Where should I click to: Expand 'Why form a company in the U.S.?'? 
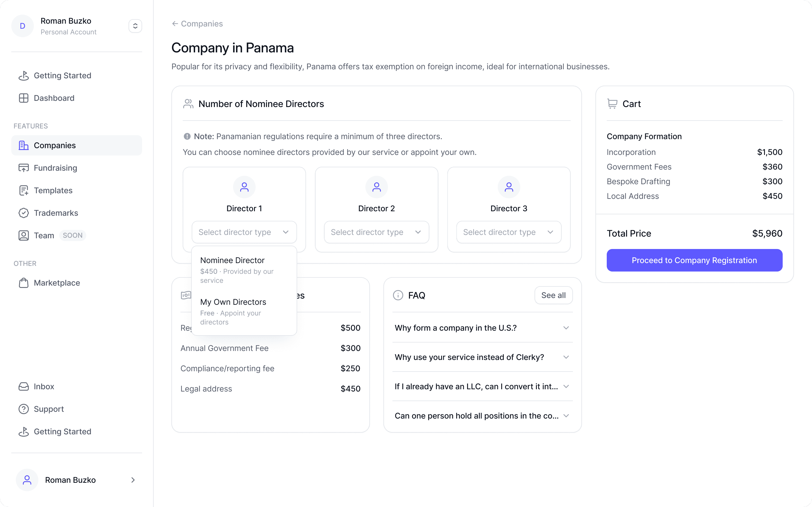point(482,328)
